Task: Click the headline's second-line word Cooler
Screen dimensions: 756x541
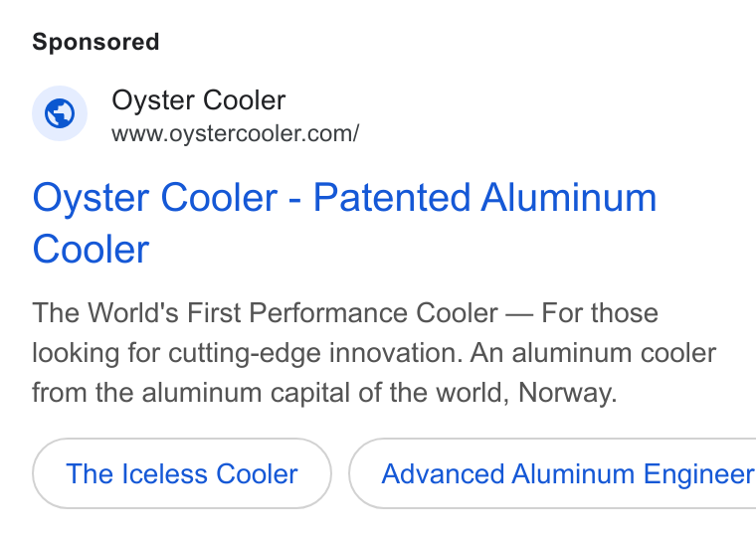Action: click(91, 250)
